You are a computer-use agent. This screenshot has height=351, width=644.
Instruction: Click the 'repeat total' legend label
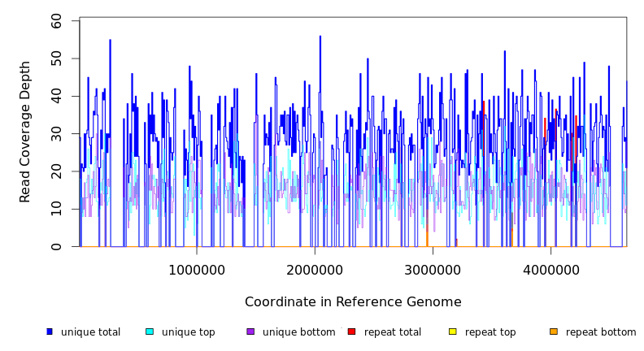pyautogui.click(x=393, y=332)
